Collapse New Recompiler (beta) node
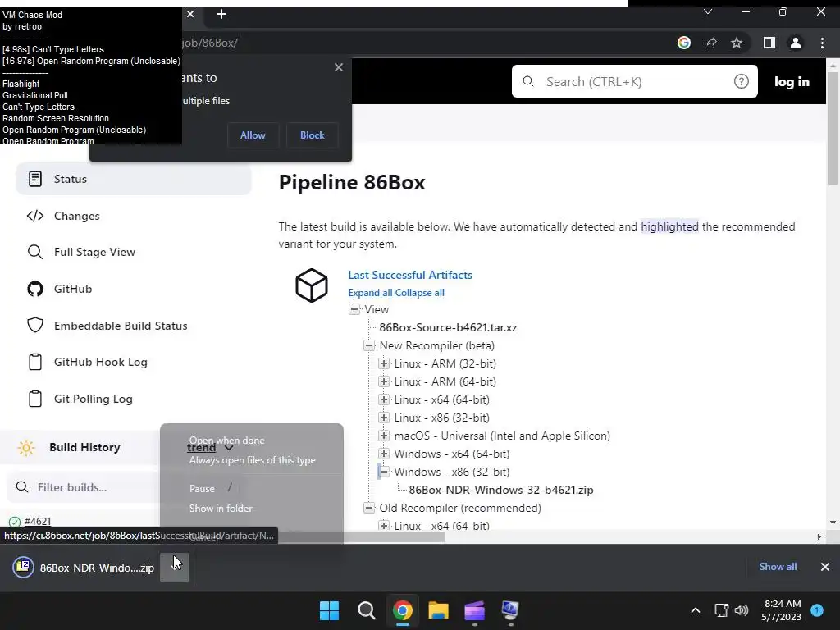 click(x=369, y=345)
